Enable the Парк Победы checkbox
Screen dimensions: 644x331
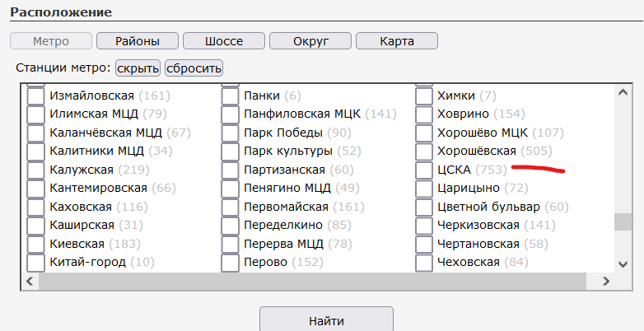pyautogui.click(x=230, y=133)
